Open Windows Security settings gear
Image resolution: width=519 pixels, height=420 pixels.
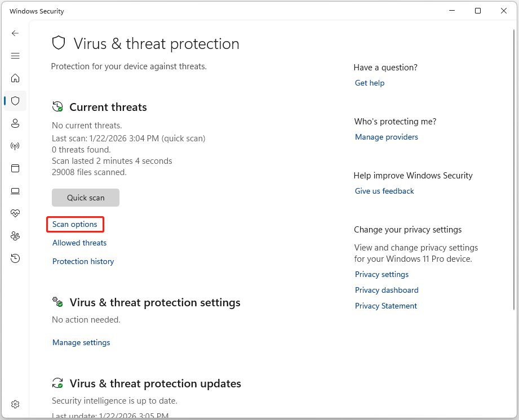point(15,404)
